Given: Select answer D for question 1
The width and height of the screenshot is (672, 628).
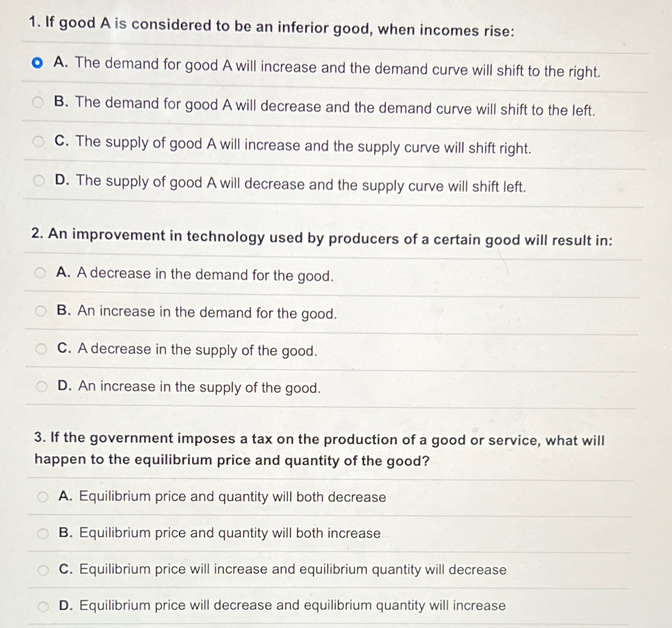Looking at the screenshot, I should [38, 180].
